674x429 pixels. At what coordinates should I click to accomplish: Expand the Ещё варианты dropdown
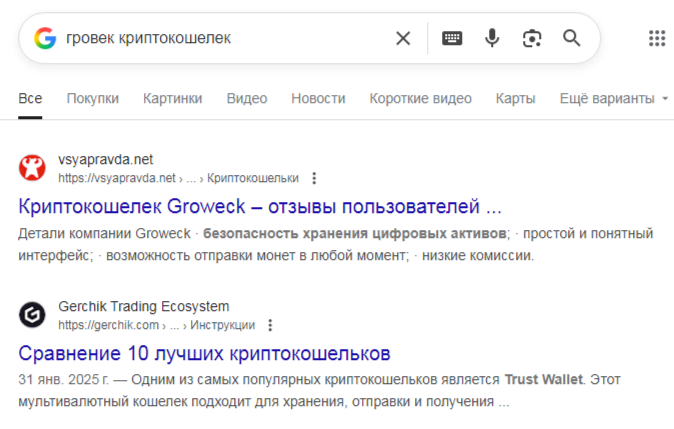pos(614,98)
